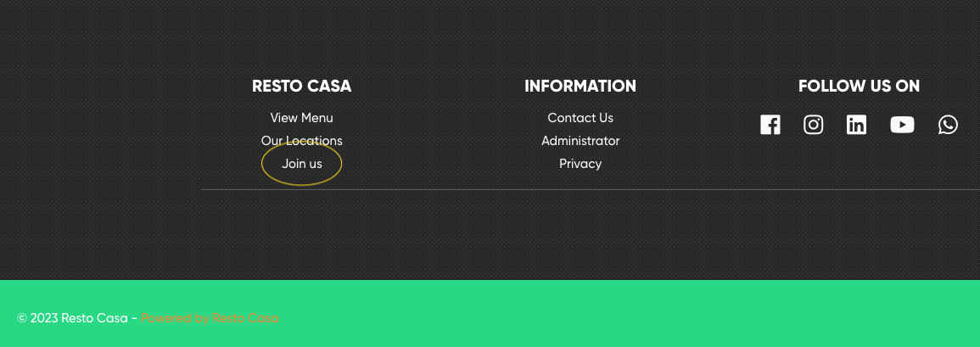
Task: Go to the Administrator link
Action: point(580,141)
